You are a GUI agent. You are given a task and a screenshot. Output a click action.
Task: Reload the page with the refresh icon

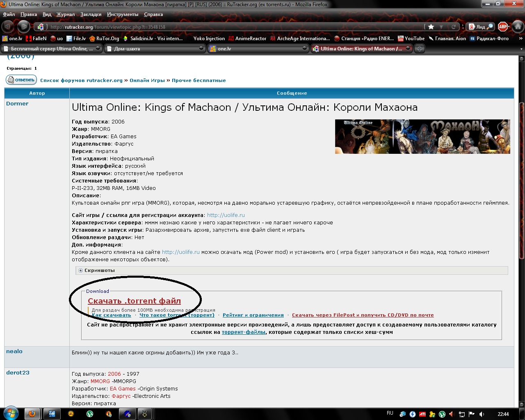tap(454, 27)
